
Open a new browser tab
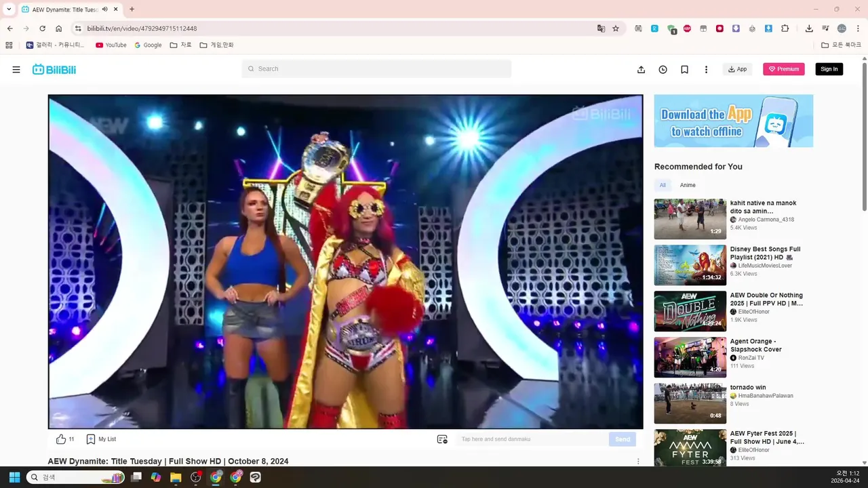pos(132,9)
